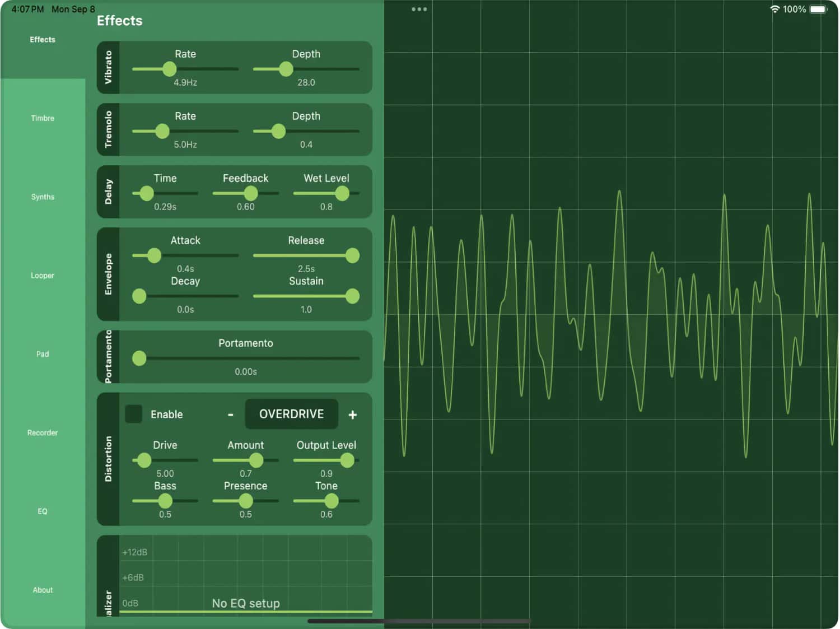Click the three-dot multitasking icon at top
Viewport: 840px width, 629px height.
(419, 9)
